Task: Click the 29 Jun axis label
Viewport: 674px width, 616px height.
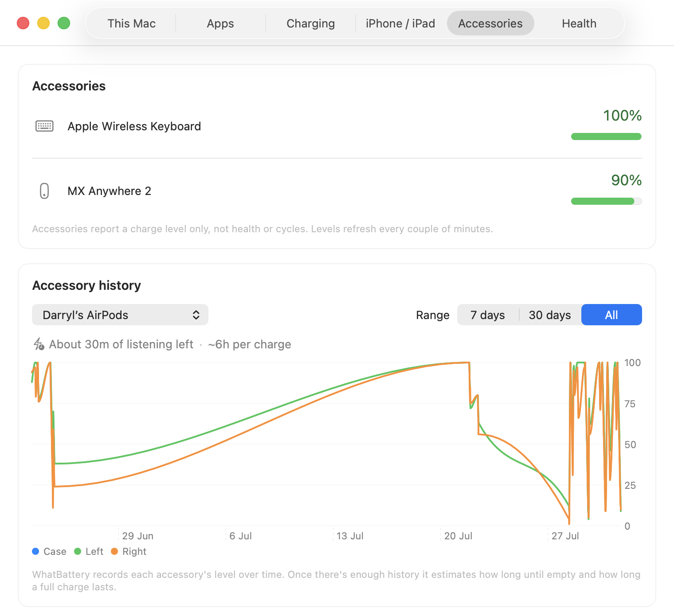Action: click(138, 536)
